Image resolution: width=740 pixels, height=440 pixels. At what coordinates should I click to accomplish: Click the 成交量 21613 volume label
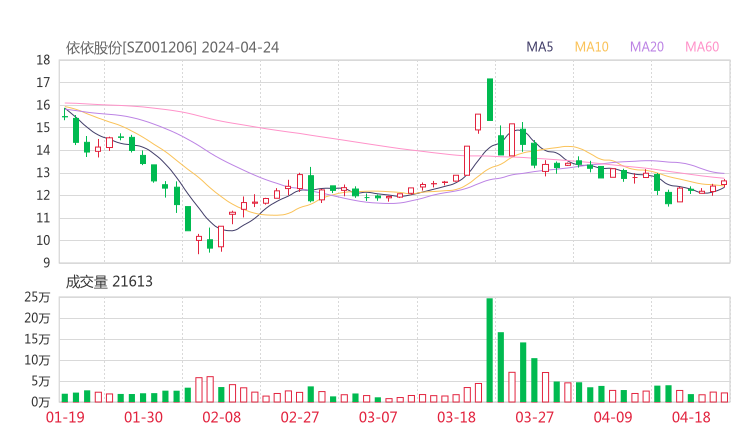pyautogui.click(x=109, y=282)
